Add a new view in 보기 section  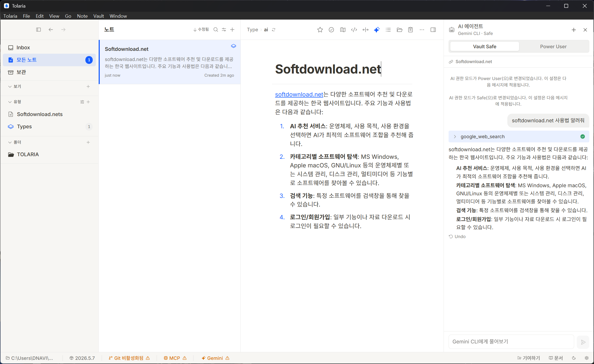[x=88, y=86]
